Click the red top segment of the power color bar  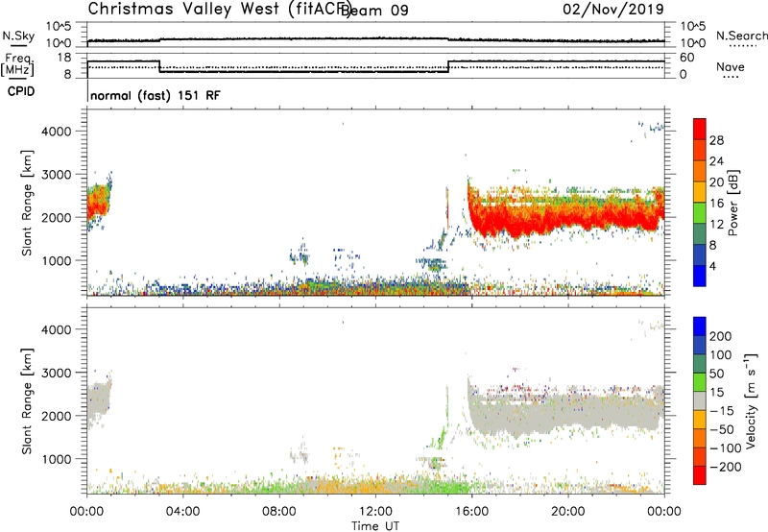pyautogui.click(x=700, y=129)
